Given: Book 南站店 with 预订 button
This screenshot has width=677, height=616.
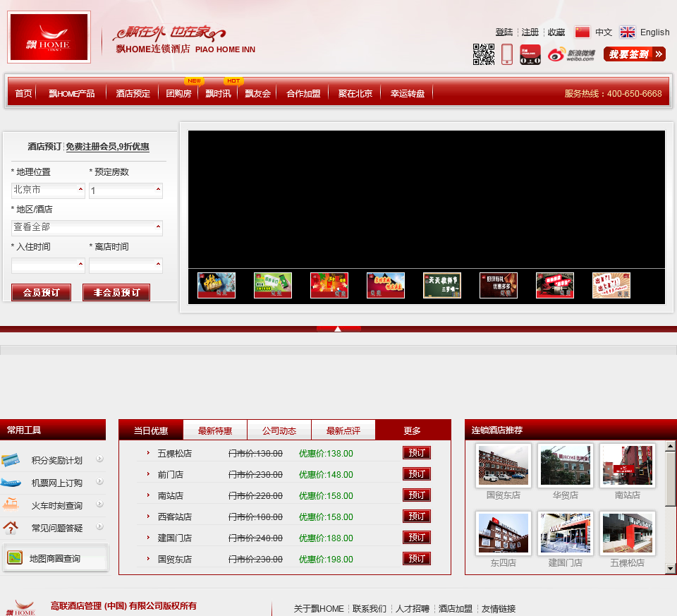Looking at the screenshot, I should point(417,495).
